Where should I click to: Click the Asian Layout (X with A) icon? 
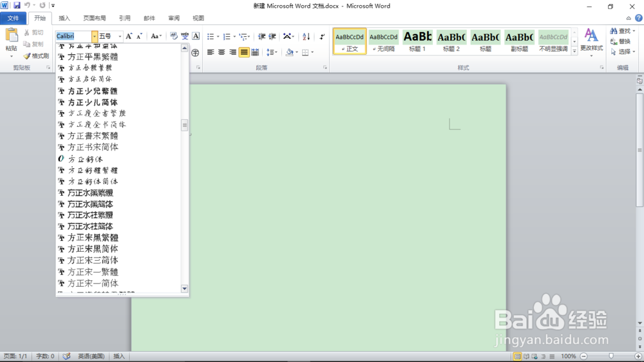287,37
